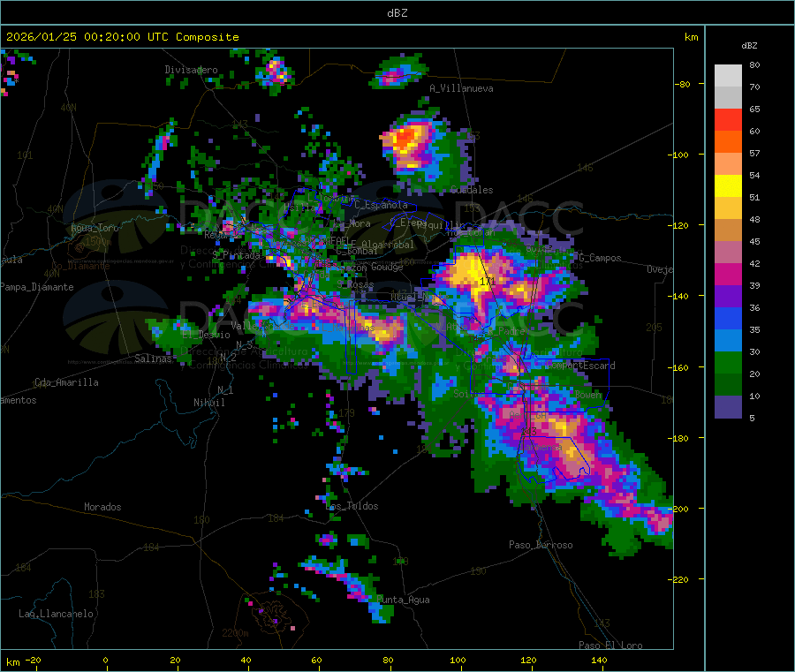Click the Divisadero map label
795x672 pixels.
tap(191, 70)
